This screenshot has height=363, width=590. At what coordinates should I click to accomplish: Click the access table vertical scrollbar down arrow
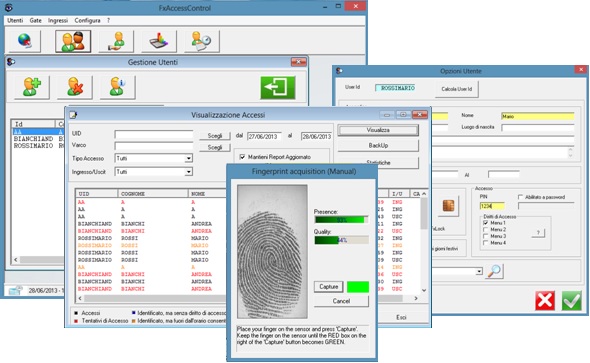click(x=424, y=290)
